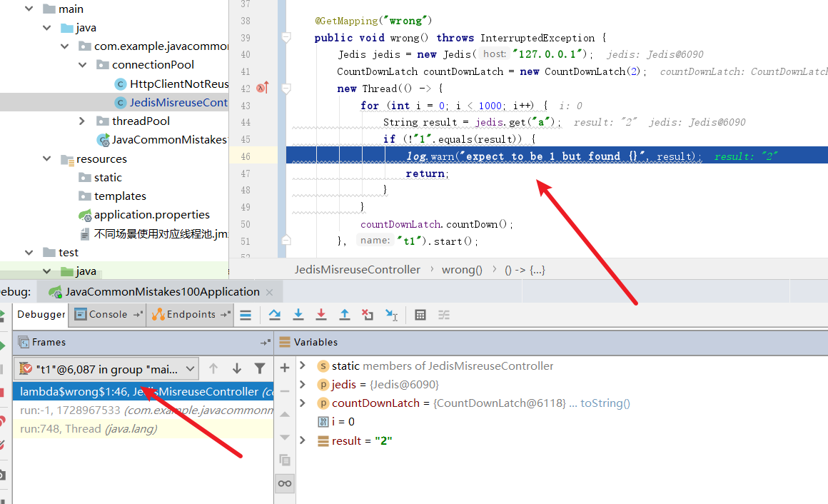Collapse the resources folder in project tree
Viewport: 828px width, 504px height.
[x=47, y=159]
